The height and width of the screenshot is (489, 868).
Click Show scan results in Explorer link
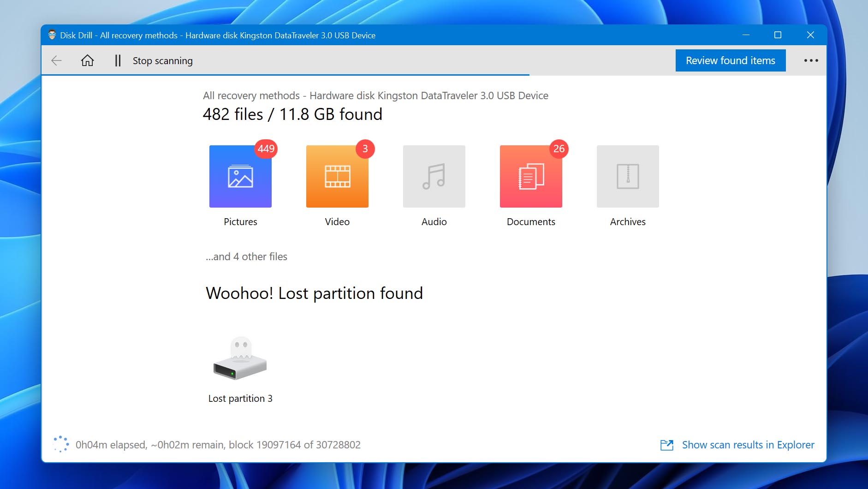tap(748, 445)
